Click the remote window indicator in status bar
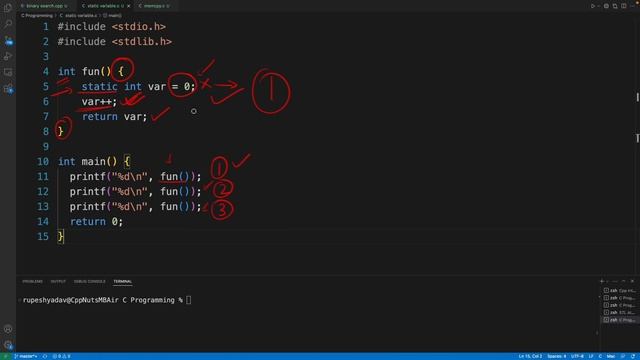 pyautogui.click(x=6, y=356)
